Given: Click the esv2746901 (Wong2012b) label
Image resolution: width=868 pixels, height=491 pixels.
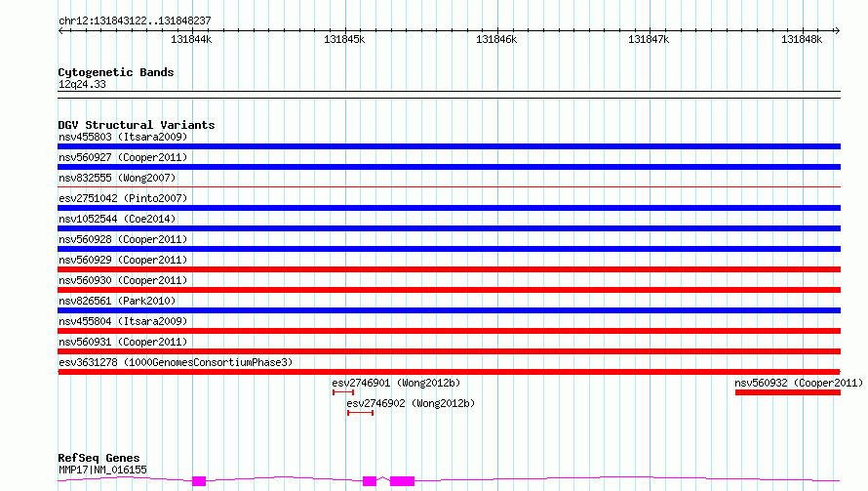Looking at the screenshot, I should tap(396, 383).
